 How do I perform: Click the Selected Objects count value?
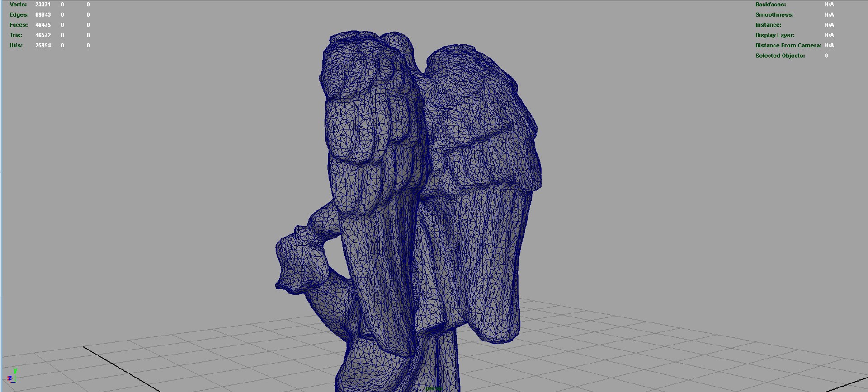click(826, 56)
